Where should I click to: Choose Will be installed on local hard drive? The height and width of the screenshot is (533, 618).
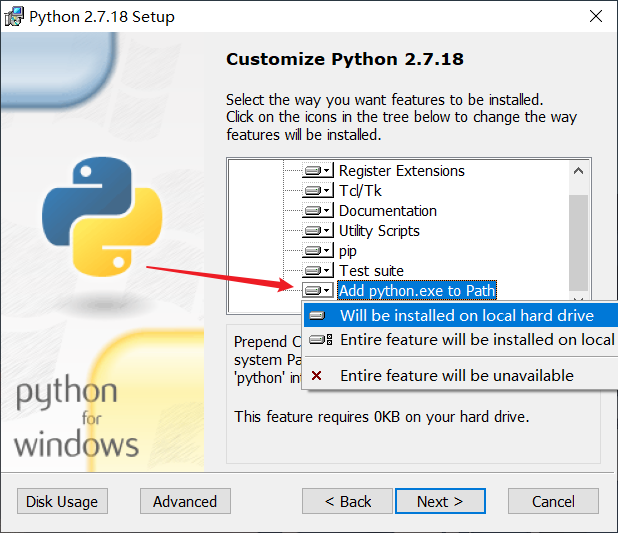point(466,316)
